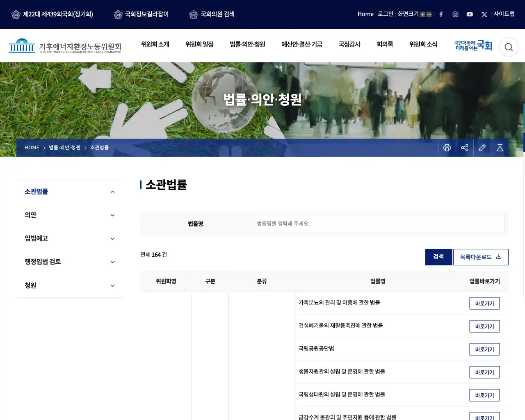
Task: Click 바로가기 for 건설폐기물의 재활용촉진에 관한 법률
Action: 484,326
